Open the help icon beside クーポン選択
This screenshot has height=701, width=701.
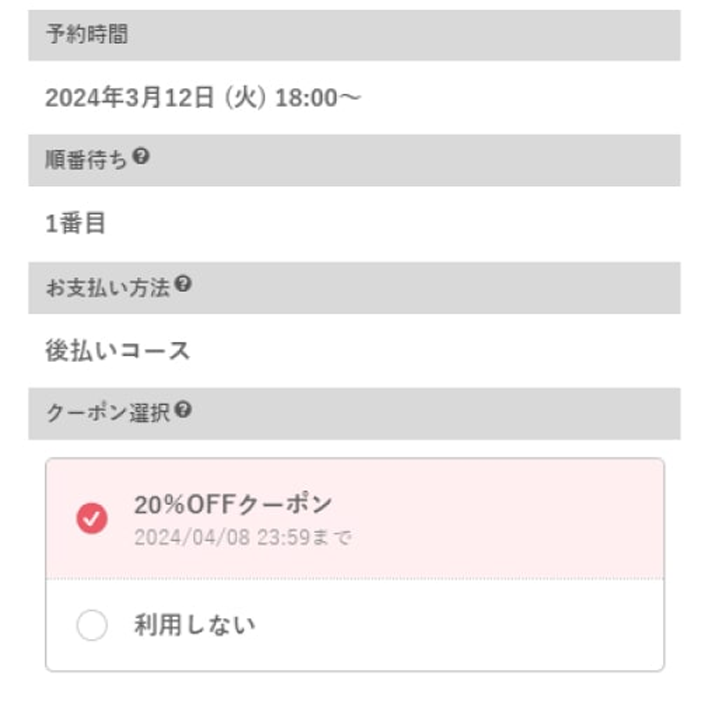(x=183, y=410)
